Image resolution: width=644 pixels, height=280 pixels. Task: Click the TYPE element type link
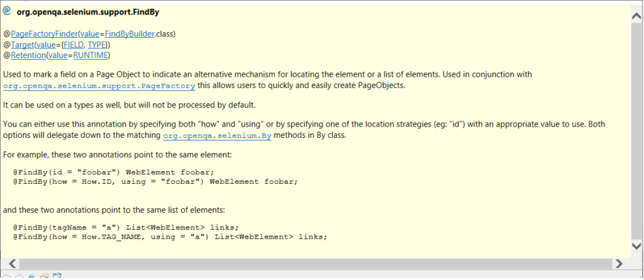click(x=96, y=45)
